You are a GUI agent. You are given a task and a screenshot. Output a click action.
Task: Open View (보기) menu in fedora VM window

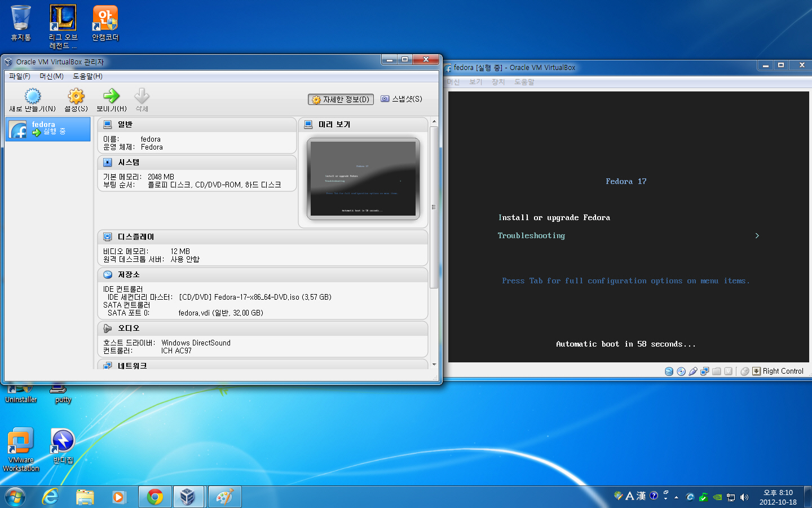[x=476, y=82]
